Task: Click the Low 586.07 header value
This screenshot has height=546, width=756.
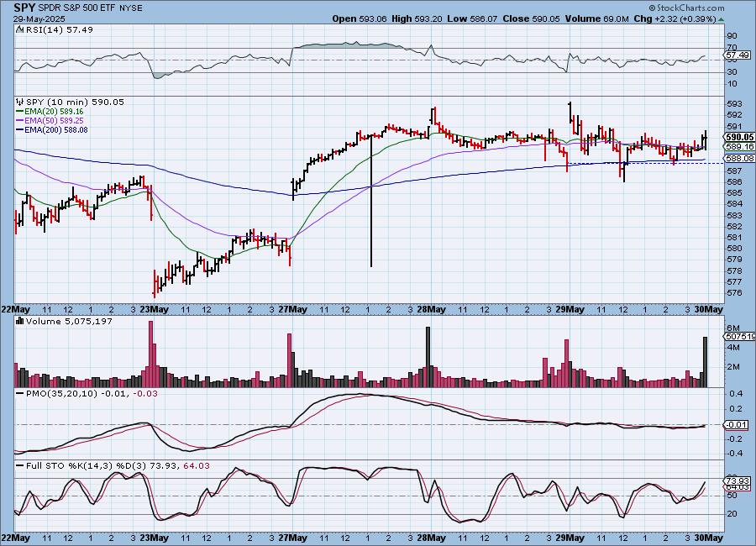Action: 472,18
